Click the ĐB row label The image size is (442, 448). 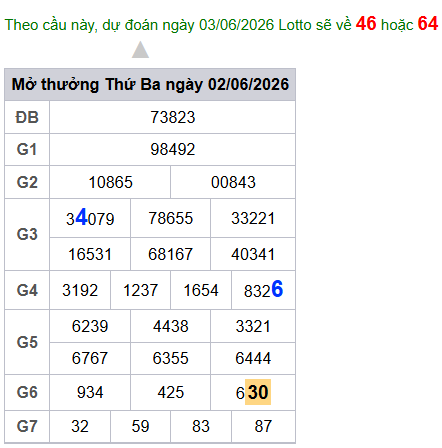(27, 117)
